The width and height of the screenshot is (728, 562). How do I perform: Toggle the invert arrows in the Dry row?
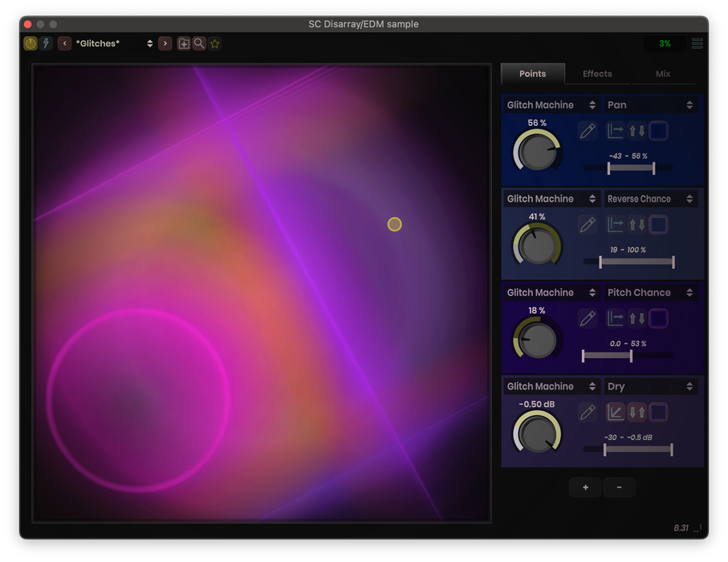pos(636,413)
